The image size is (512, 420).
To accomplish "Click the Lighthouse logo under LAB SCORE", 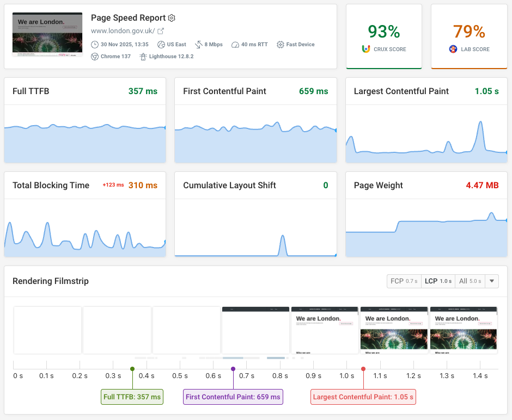I will click(453, 48).
